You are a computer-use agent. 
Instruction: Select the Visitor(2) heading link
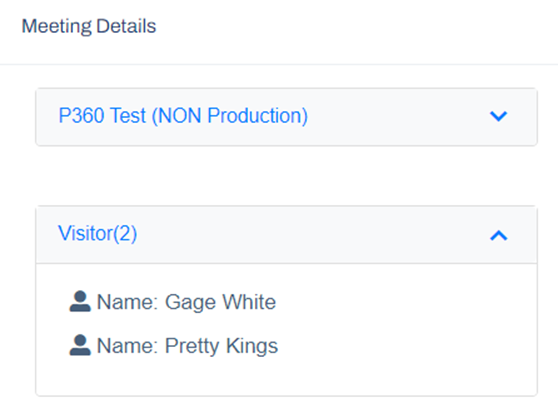point(98,234)
